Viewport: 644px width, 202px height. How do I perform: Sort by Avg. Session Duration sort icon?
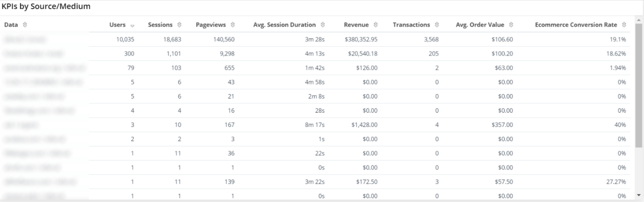point(323,25)
